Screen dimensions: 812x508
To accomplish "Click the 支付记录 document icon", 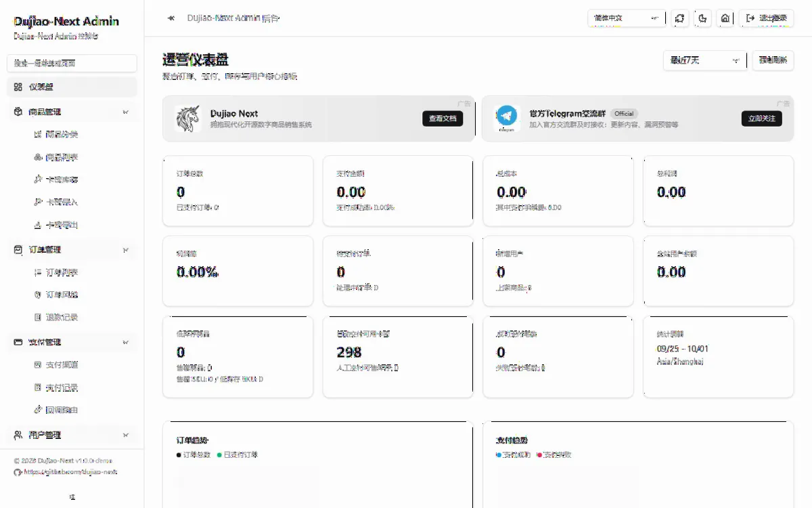I will pyautogui.click(x=38, y=387).
